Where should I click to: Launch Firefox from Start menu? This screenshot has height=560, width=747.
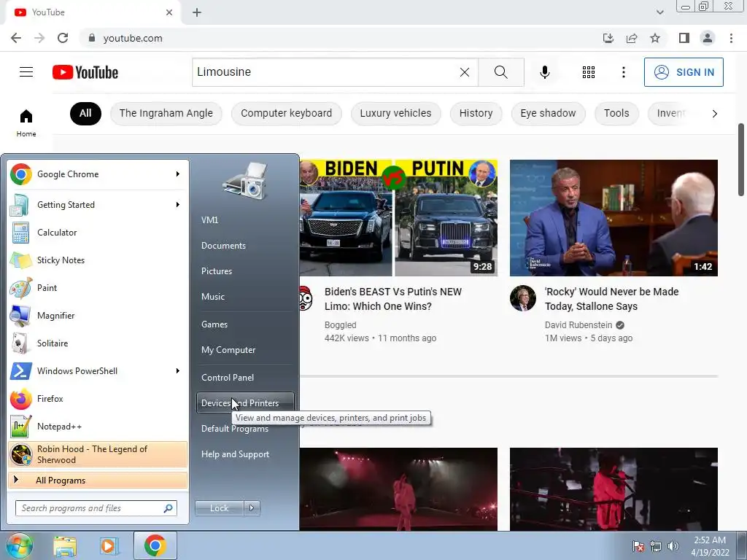pyautogui.click(x=98, y=399)
